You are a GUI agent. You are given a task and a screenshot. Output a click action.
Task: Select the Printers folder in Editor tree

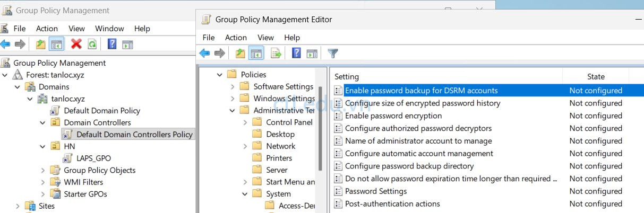[x=279, y=158]
